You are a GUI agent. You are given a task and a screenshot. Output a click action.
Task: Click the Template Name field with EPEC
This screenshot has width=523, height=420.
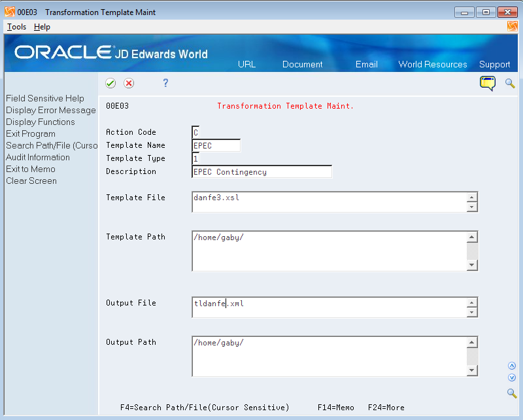[x=216, y=146]
